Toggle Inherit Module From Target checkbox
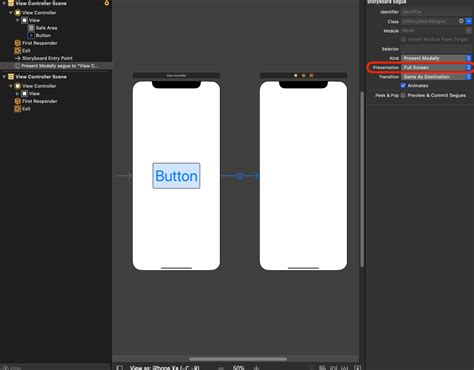Screen dimensions: 474x370 (403, 39)
